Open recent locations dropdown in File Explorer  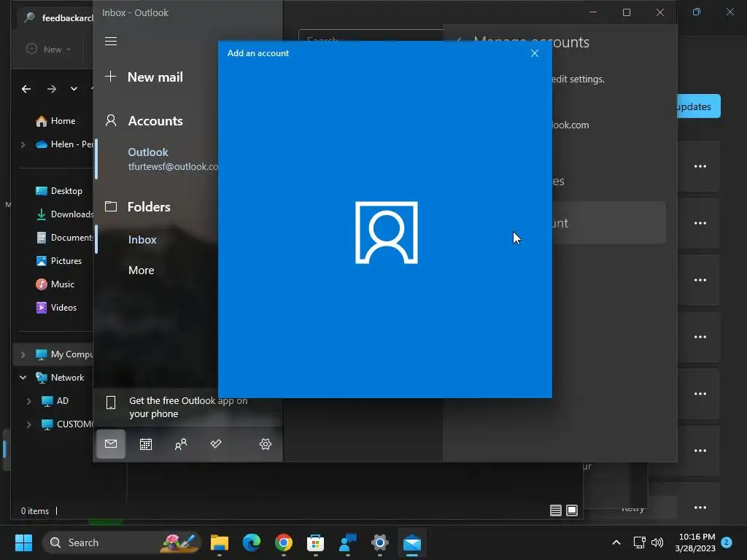pos(74,88)
